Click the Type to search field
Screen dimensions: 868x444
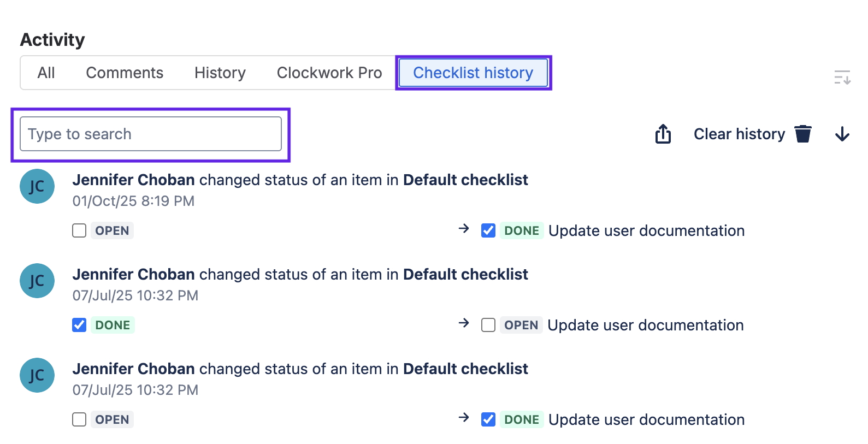coord(150,134)
